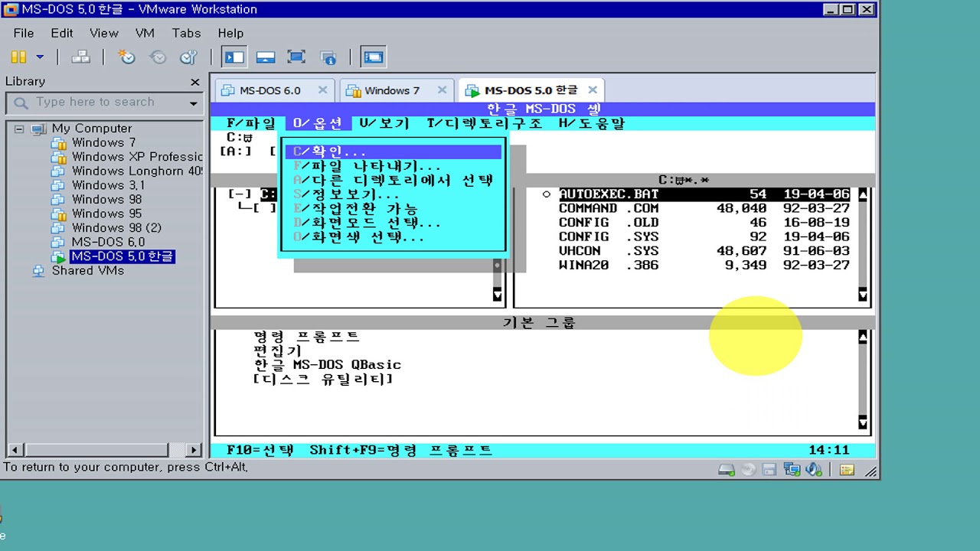Click the Revert to snapshot icon

pos(158,57)
